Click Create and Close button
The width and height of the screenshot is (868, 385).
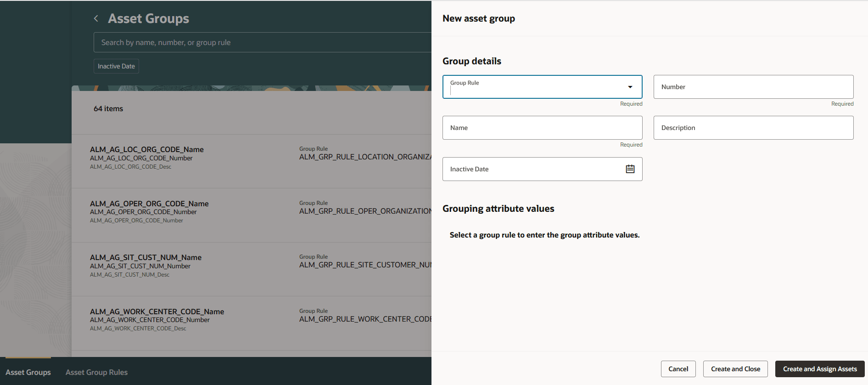(735, 369)
